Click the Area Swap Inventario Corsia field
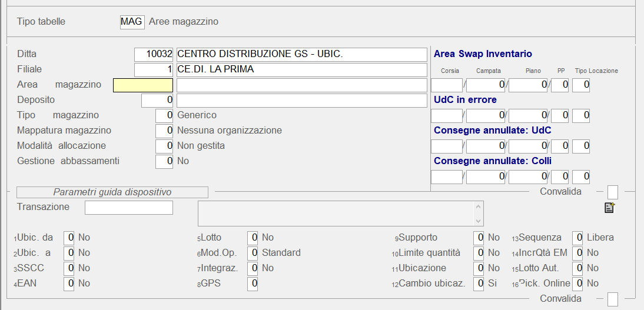 point(446,85)
